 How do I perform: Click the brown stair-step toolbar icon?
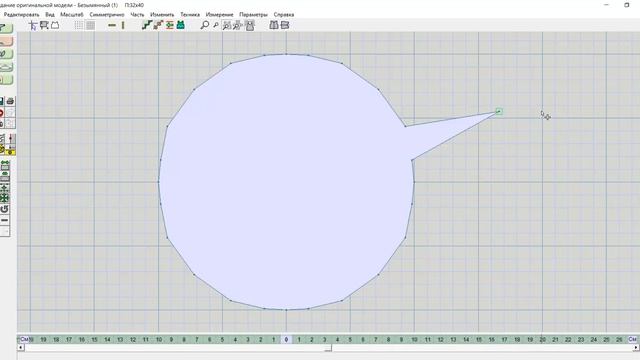(x=158, y=25)
